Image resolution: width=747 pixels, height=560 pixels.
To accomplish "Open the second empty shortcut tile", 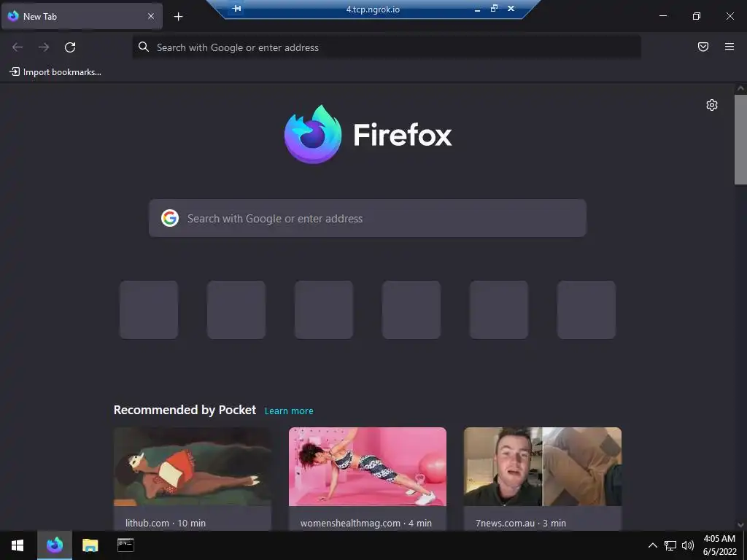I will 236,309.
